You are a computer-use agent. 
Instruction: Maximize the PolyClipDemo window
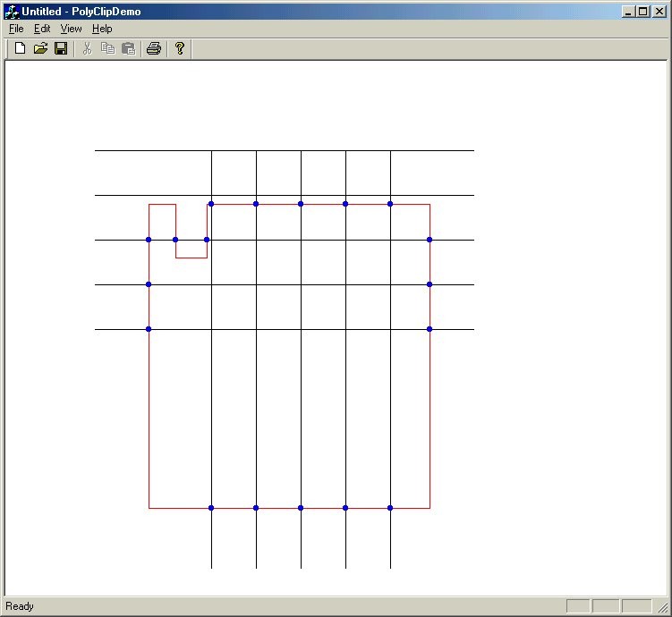tap(642, 12)
